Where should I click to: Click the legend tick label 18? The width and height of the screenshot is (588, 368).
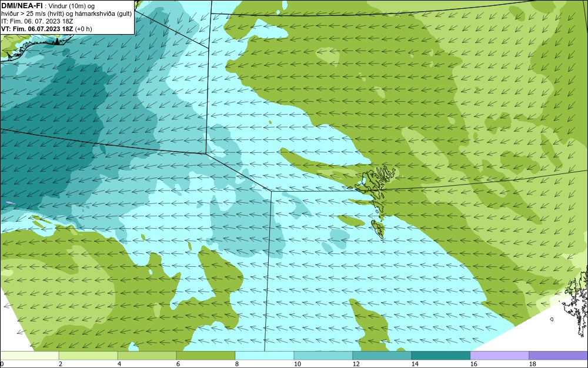(533, 364)
